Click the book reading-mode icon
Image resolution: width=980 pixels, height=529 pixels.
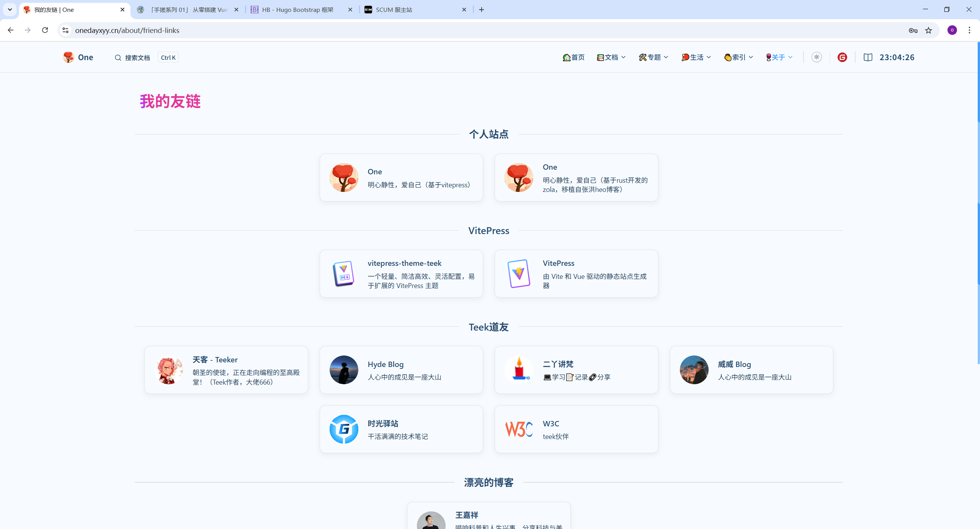tap(868, 57)
